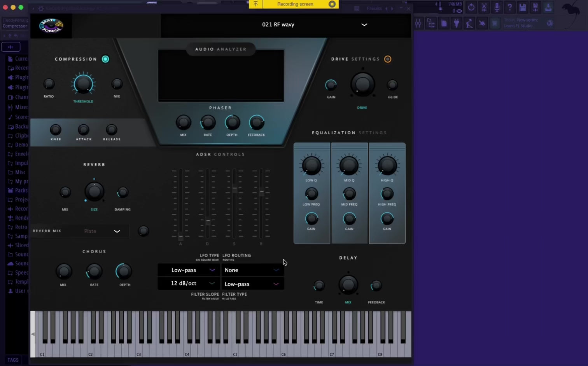Click the microphone recording icon in toolbar
Image resolution: width=588 pixels, height=366 pixels.
497,7
